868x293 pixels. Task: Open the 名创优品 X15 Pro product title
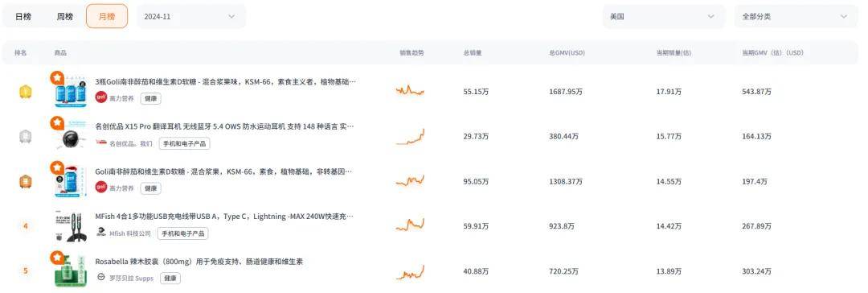point(224,126)
